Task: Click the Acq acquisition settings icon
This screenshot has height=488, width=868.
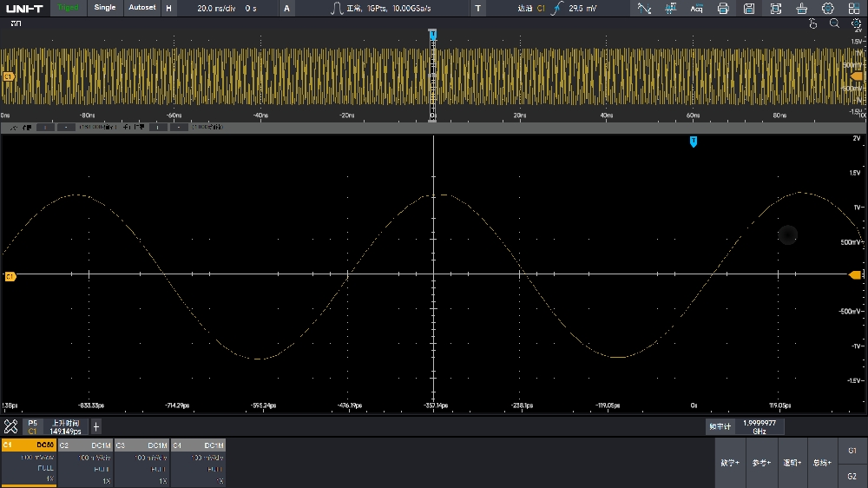Action: point(696,9)
